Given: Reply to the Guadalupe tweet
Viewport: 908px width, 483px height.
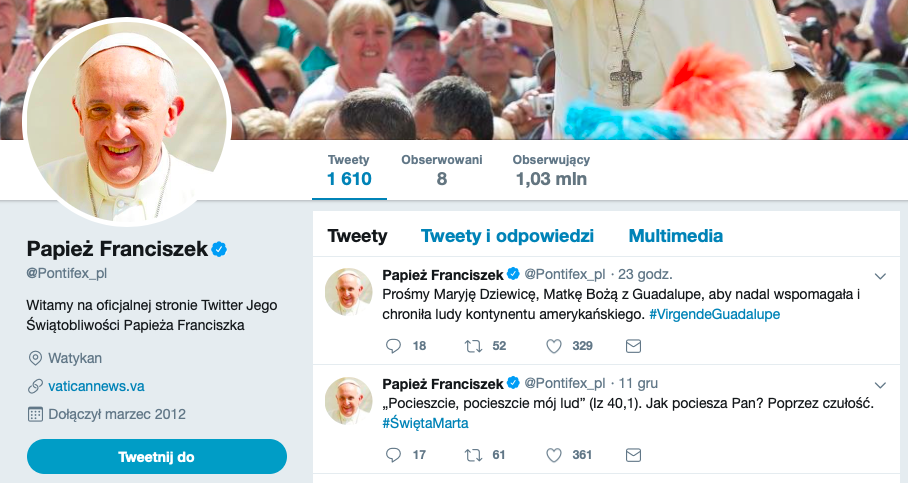Looking at the screenshot, I should (x=393, y=346).
